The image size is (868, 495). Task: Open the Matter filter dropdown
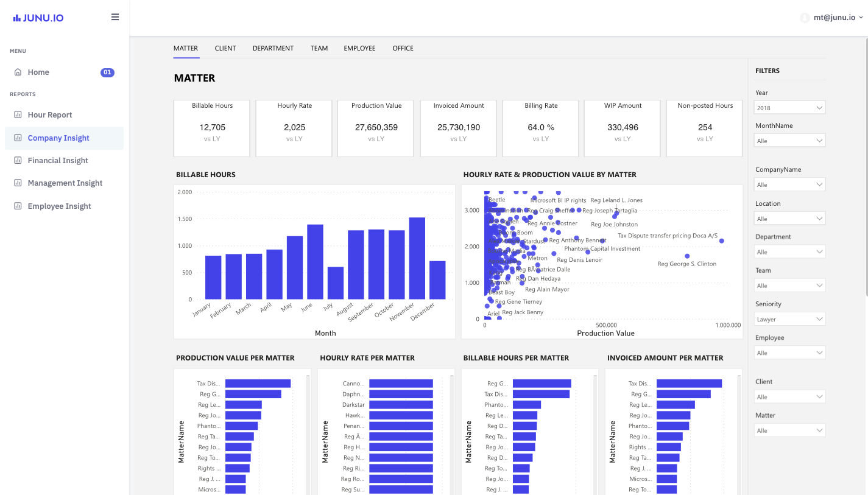[x=789, y=430]
